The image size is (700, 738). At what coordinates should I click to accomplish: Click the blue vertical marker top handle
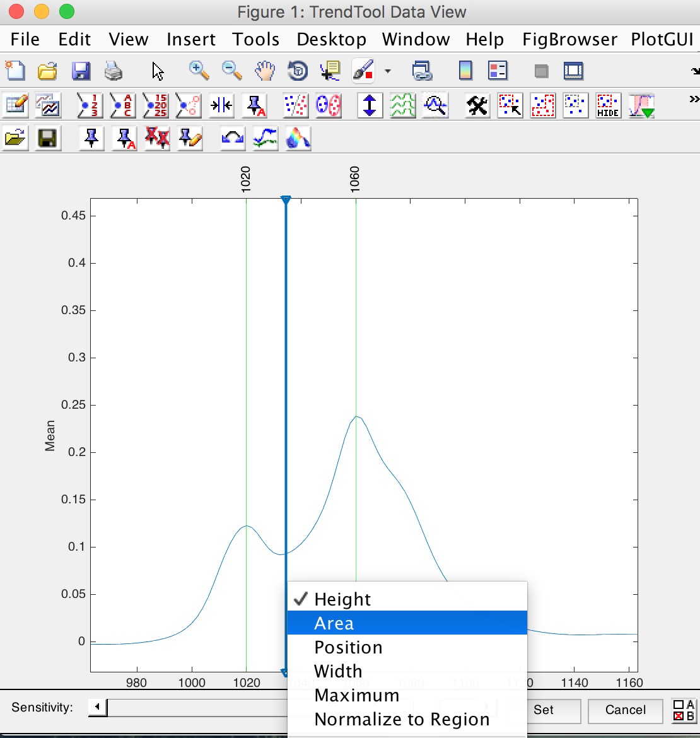(286, 200)
